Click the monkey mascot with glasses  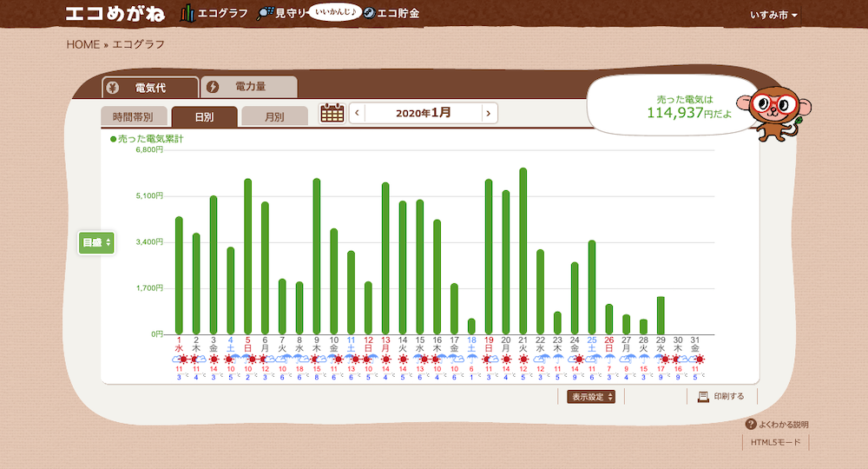(x=775, y=113)
